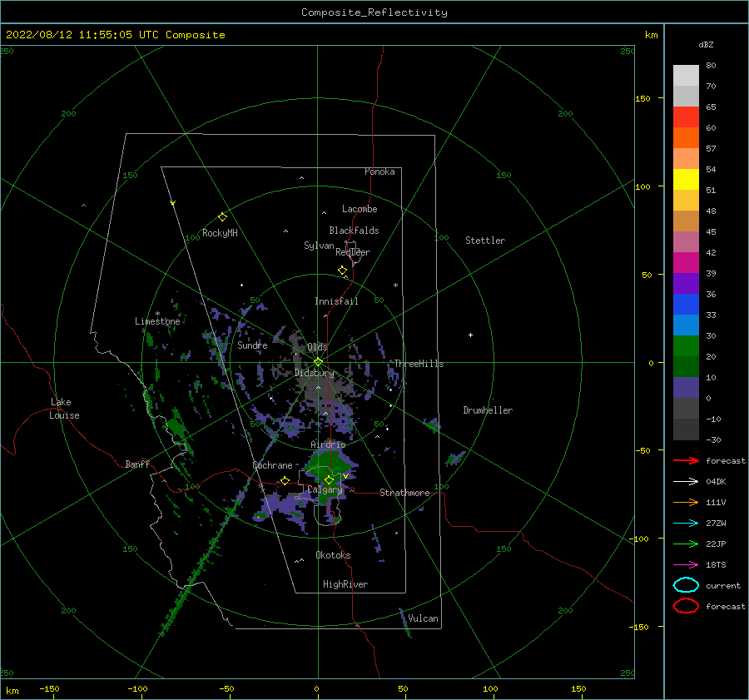Click the purple 36–39 dBZ swatch

coord(686,284)
